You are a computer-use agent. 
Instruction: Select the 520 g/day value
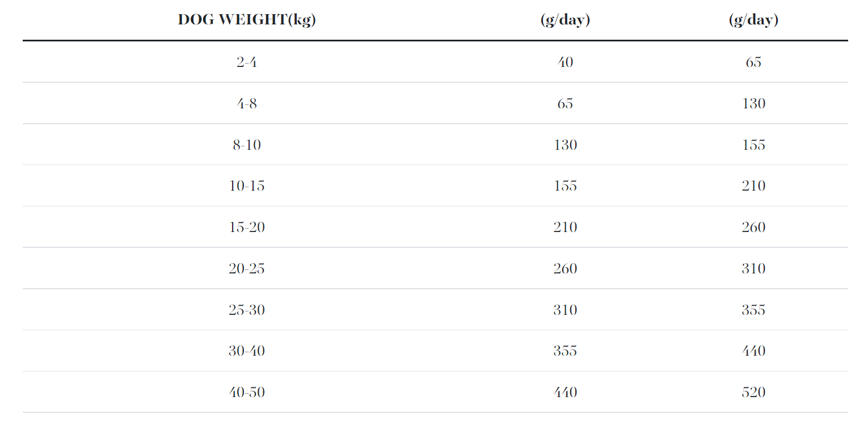[x=753, y=393]
